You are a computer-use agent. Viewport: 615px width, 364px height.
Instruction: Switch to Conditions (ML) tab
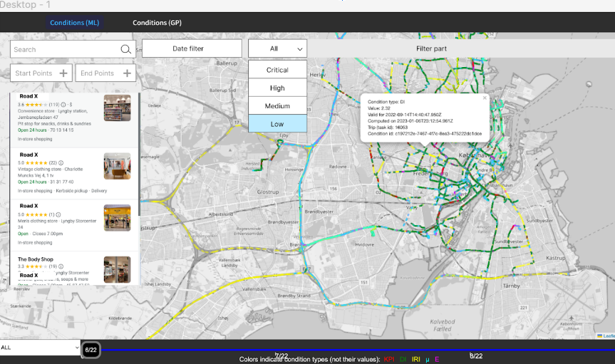[74, 23]
